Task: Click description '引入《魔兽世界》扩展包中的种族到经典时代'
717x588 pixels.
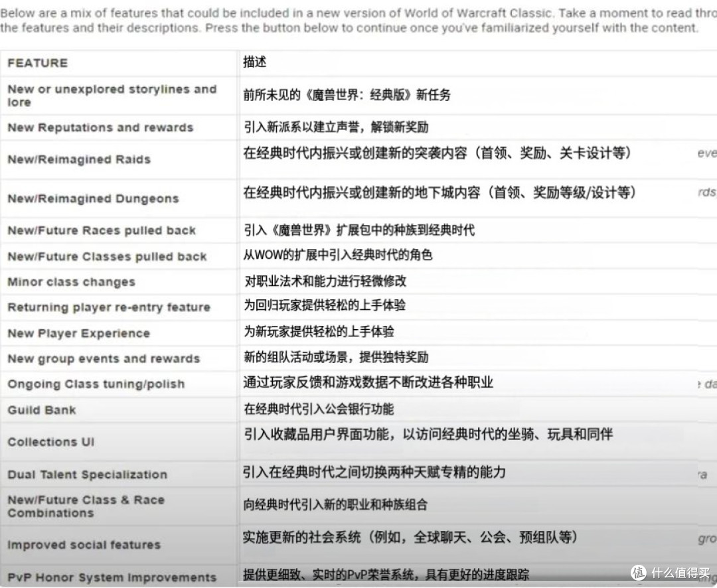Action: click(x=359, y=230)
